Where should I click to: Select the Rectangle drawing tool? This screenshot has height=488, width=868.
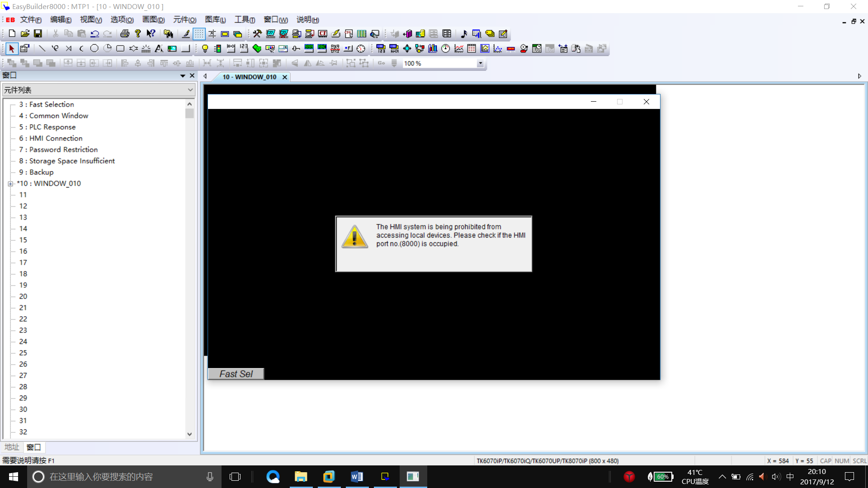coord(120,49)
